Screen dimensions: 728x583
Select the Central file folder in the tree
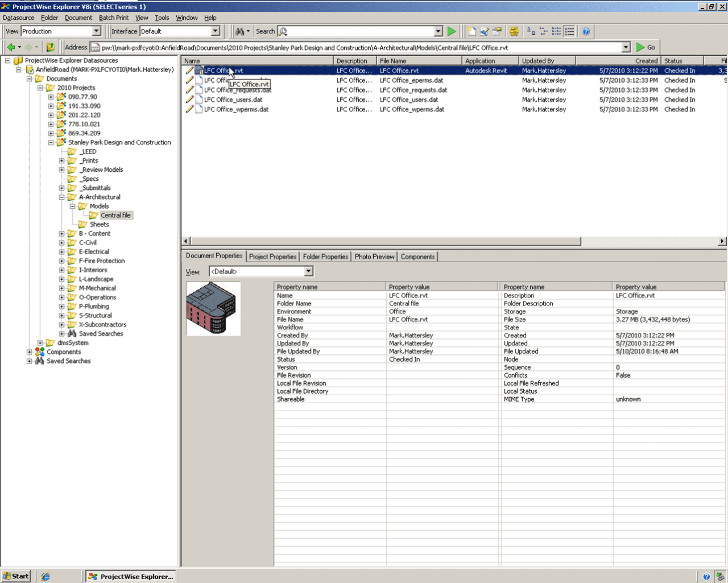[x=115, y=215]
